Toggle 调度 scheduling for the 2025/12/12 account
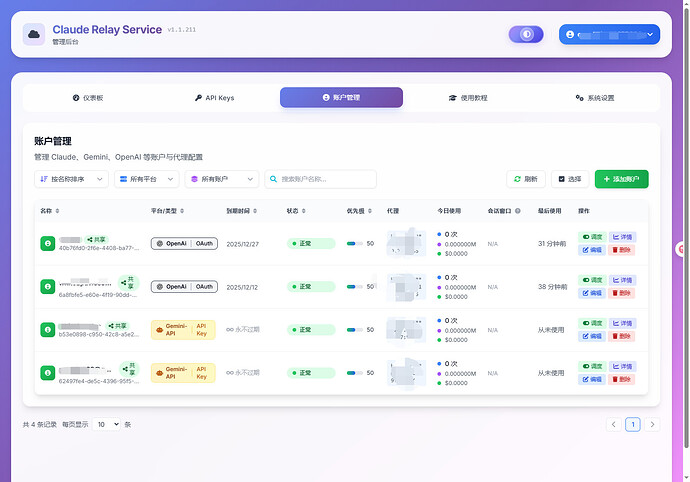Screen dimensions: 690x482 click(592, 280)
